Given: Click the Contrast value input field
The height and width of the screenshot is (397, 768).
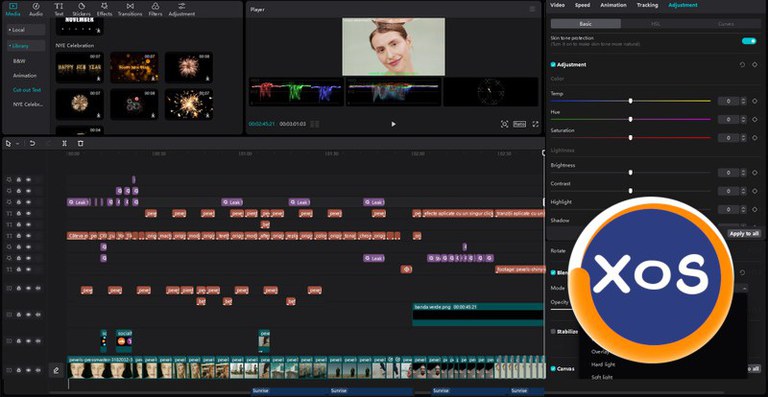Looking at the screenshot, I should click(x=728, y=191).
